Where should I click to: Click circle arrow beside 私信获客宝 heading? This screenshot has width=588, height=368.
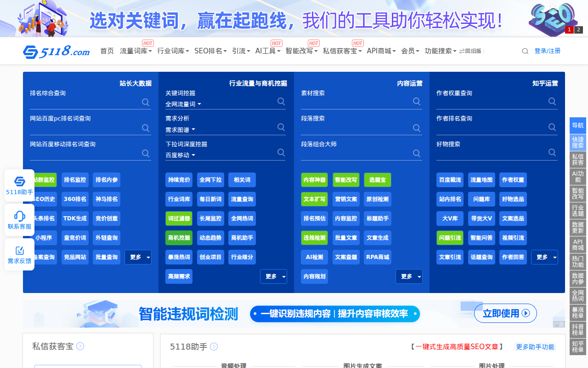pyautogui.click(x=80, y=346)
